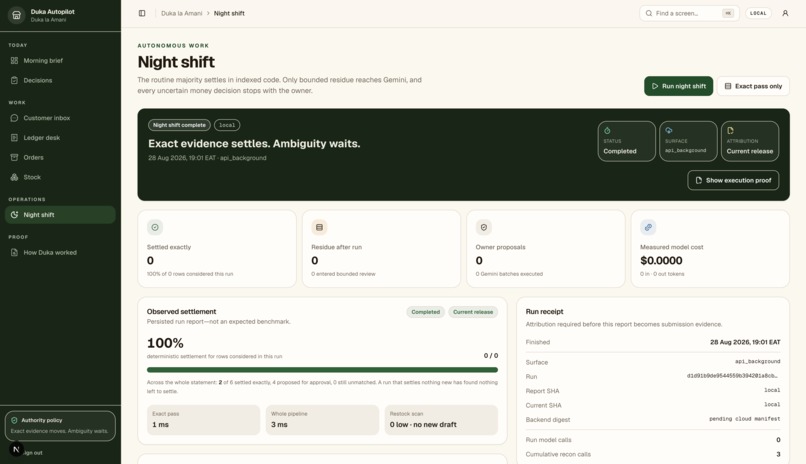This screenshot has width=806, height=464.
Task: Click the round N badge icon
Action: 16,449
